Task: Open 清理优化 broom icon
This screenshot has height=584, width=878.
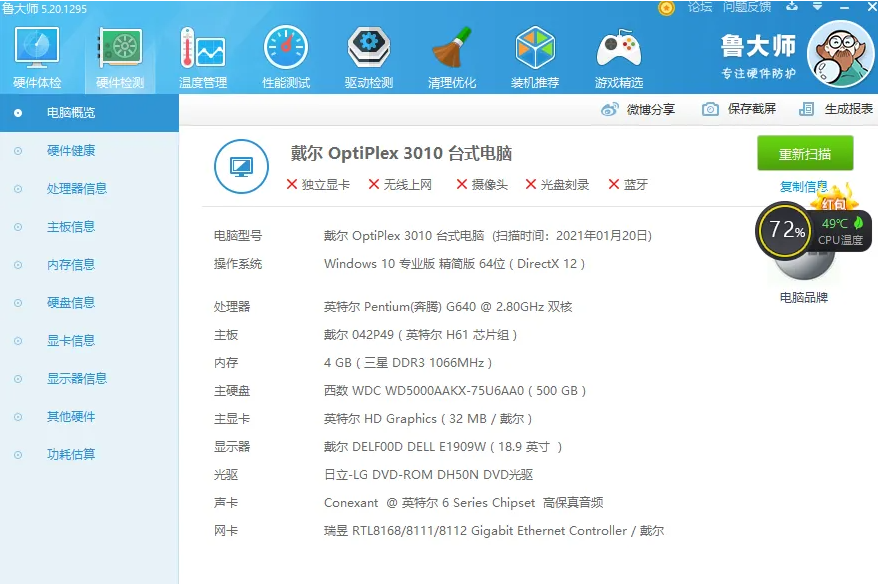Action: pos(451,49)
